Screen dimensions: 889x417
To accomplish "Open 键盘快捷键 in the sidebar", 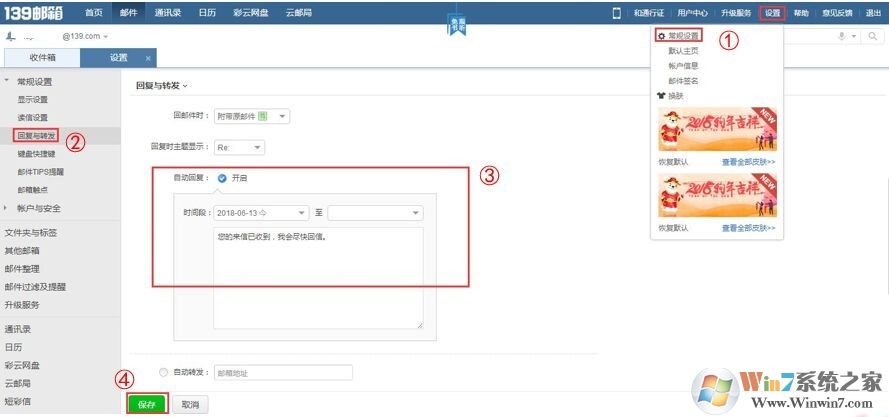I will (36, 154).
